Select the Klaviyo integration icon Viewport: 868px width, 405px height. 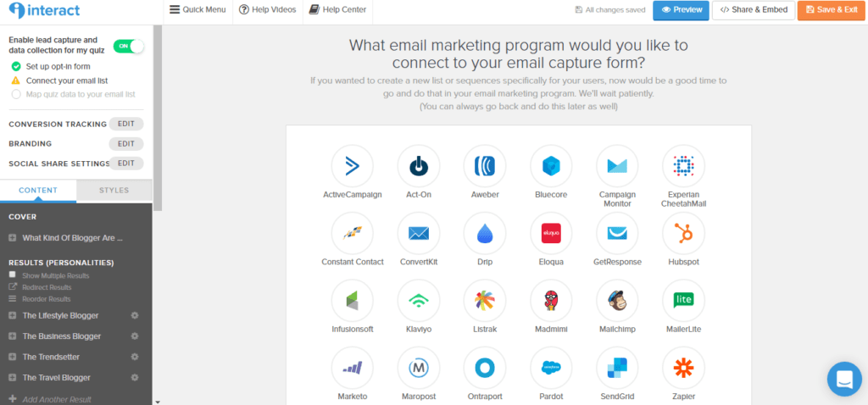419,301
